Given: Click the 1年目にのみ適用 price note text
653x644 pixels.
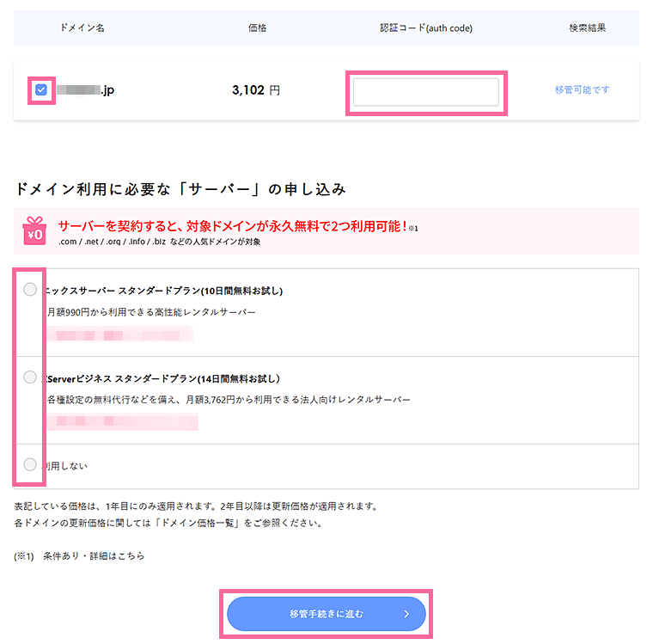Looking at the screenshot, I should pyautogui.click(x=196, y=506).
